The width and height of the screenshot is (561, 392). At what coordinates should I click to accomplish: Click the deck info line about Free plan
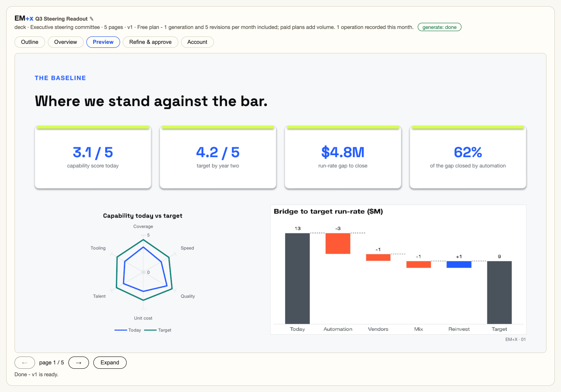pos(214,27)
